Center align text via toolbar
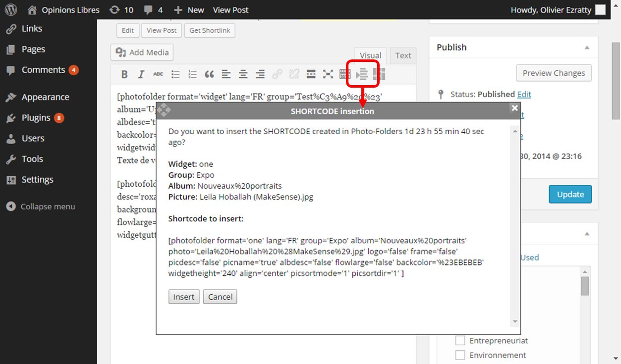 (243, 74)
